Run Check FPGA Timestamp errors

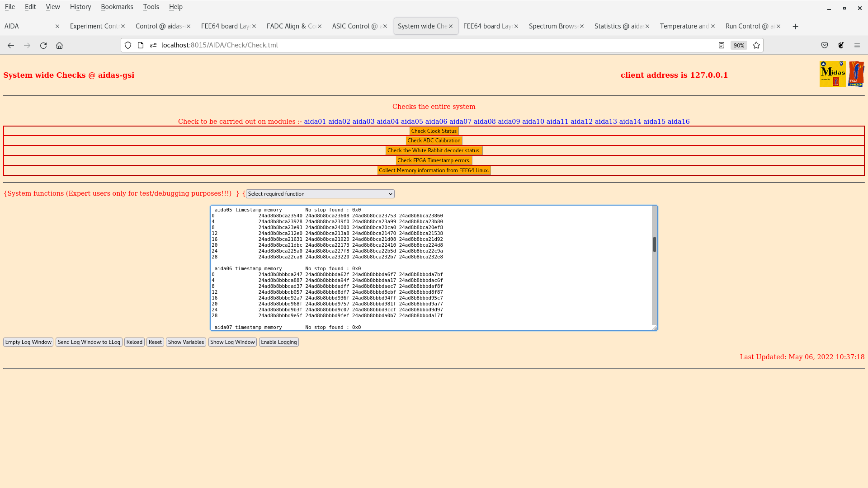[x=434, y=160]
